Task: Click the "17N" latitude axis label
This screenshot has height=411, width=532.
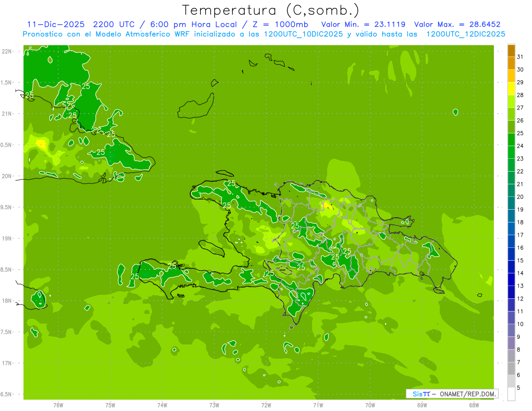Action: click(7, 363)
